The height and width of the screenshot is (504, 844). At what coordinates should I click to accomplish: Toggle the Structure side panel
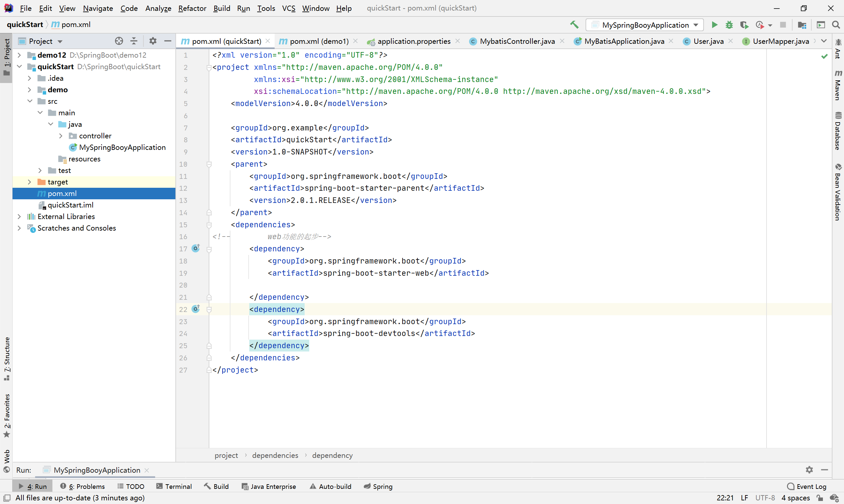(7, 359)
